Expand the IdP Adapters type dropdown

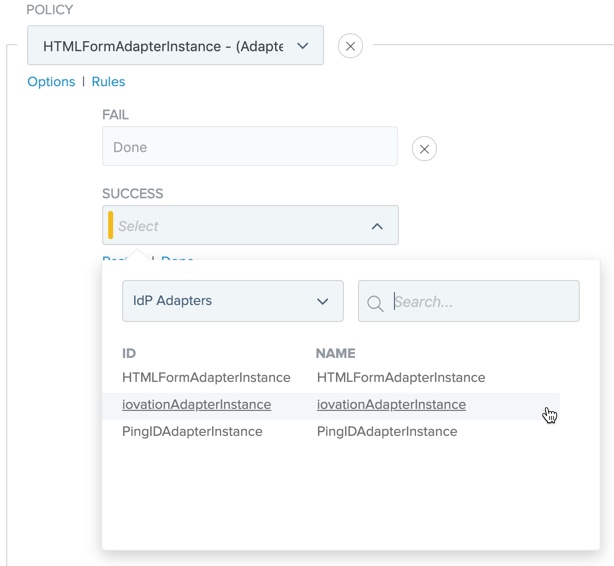pyautogui.click(x=232, y=301)
